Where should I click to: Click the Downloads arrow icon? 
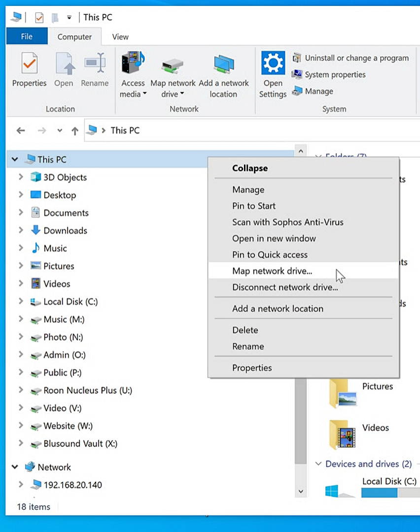coord(35,230)
